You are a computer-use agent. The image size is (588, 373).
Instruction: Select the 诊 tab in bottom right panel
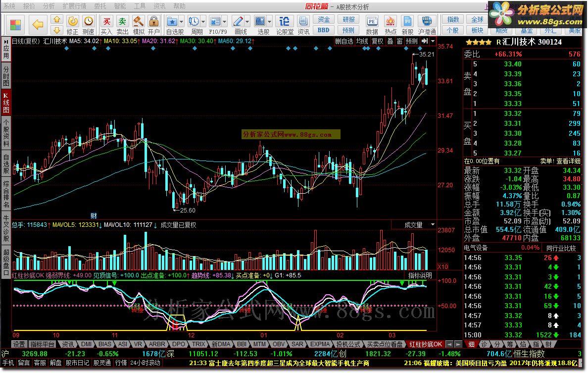coord(485,344)
